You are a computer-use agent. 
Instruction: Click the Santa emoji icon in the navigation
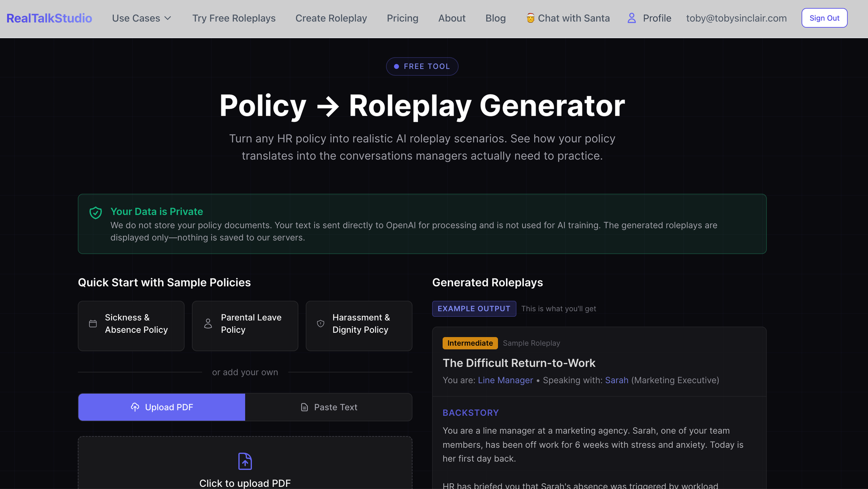point(530,18)
